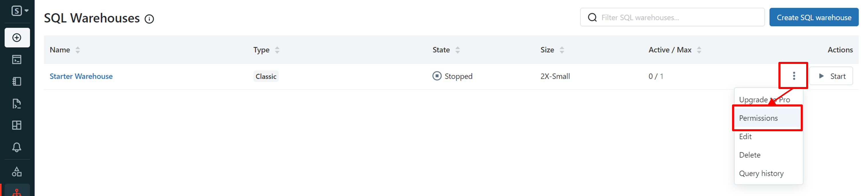Click info icon beside SQL Warehouses title
This screenshot has width=868, height=196.
click(x=149, y=19)
